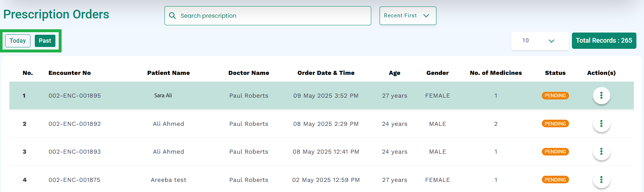Screen dimensions: 644x192
Task: Expand the Recent First sort dropdown
Action: click(x=408, y=16)
